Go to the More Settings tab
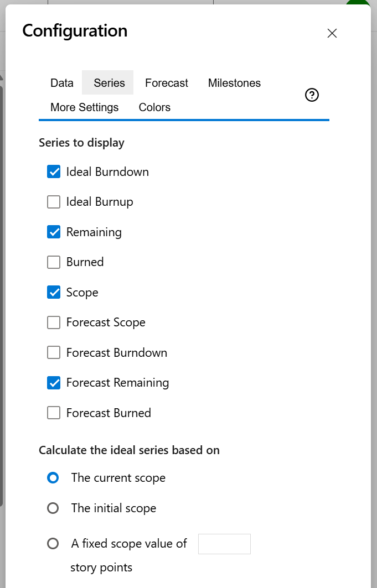This screenshot has width=377, height=588. 84,107
